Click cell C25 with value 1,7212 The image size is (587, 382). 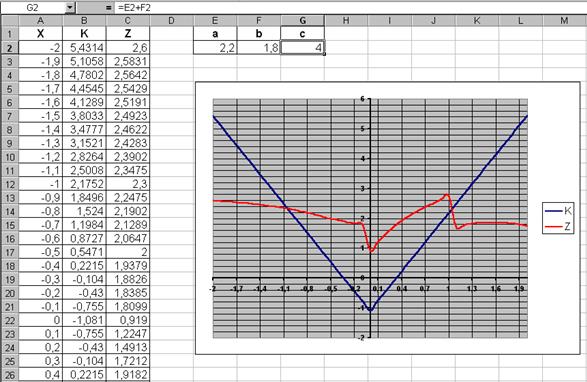(128, 361)
